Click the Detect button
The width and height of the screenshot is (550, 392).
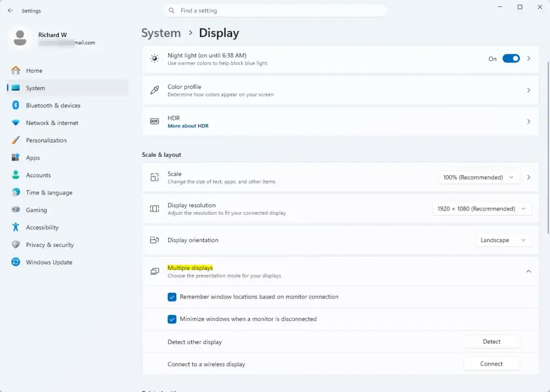(491, 342)
